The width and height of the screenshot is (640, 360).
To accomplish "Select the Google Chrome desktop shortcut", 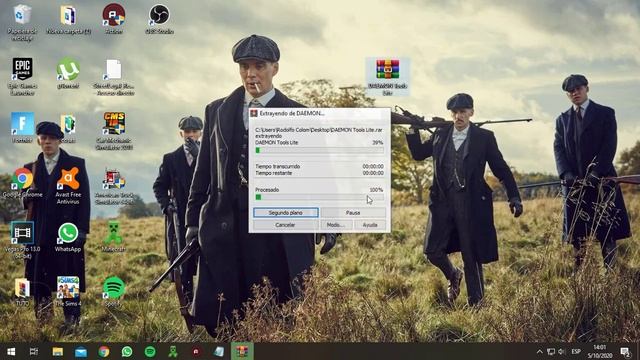I will click(22, 182).
